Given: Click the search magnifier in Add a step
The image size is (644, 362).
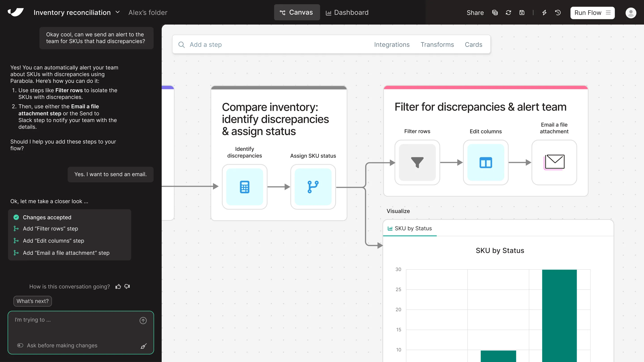Looking at the screenshot, I should (x=182, y=44).
